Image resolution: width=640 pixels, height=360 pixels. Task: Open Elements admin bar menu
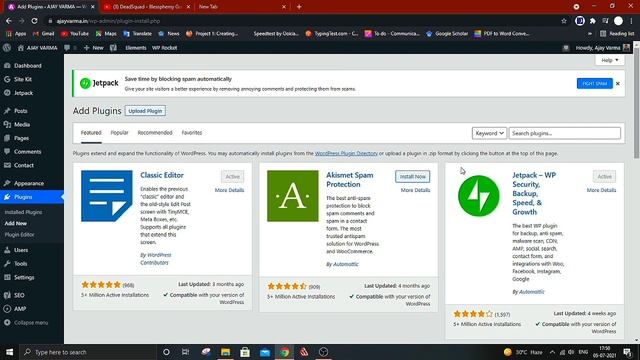pos(136,48)
